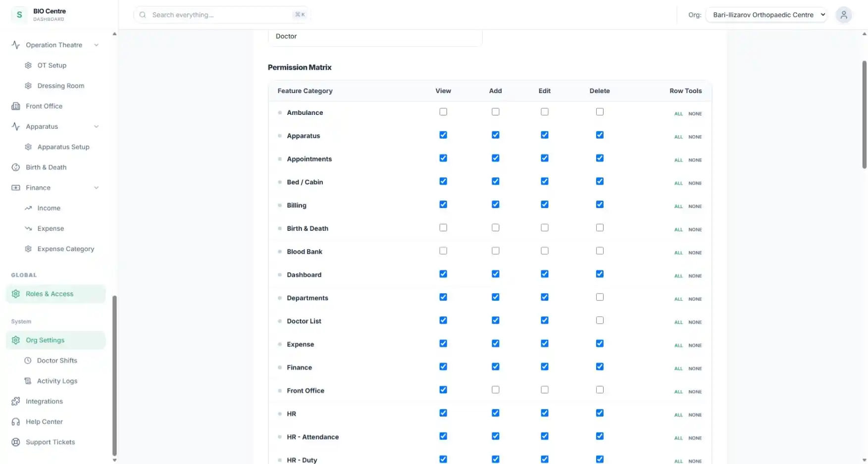
Task: Click the Finance banknote icon in sidebar
Action: pyautogui.click(x=16, y=188)
